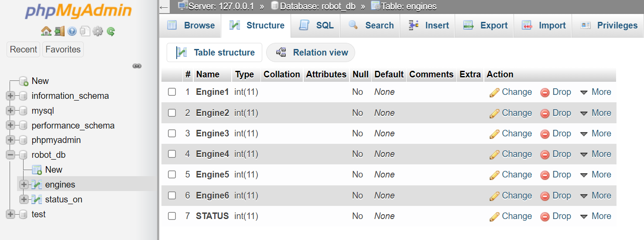
Task: Collapse the robot_db database node
Action: tap(10, 155)
